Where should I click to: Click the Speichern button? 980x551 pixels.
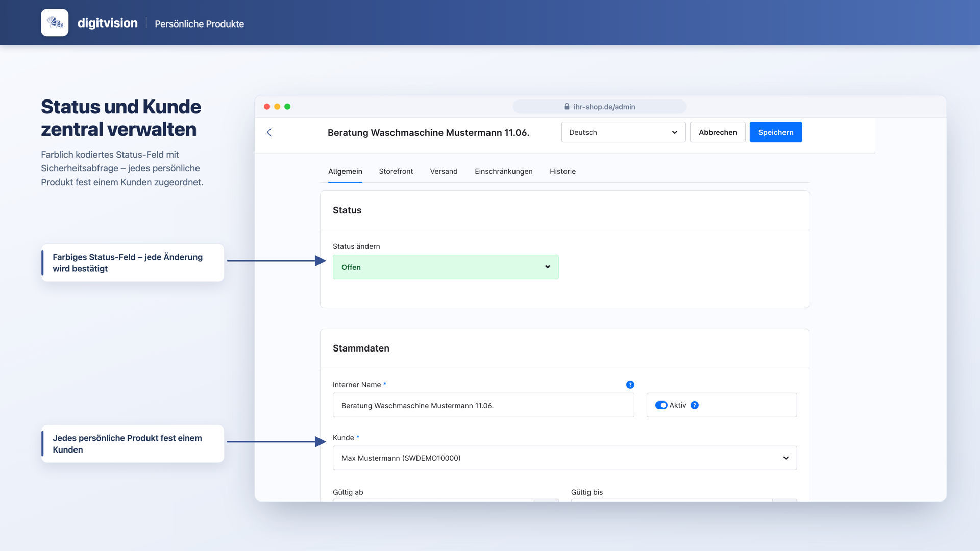tap(775, 132)
